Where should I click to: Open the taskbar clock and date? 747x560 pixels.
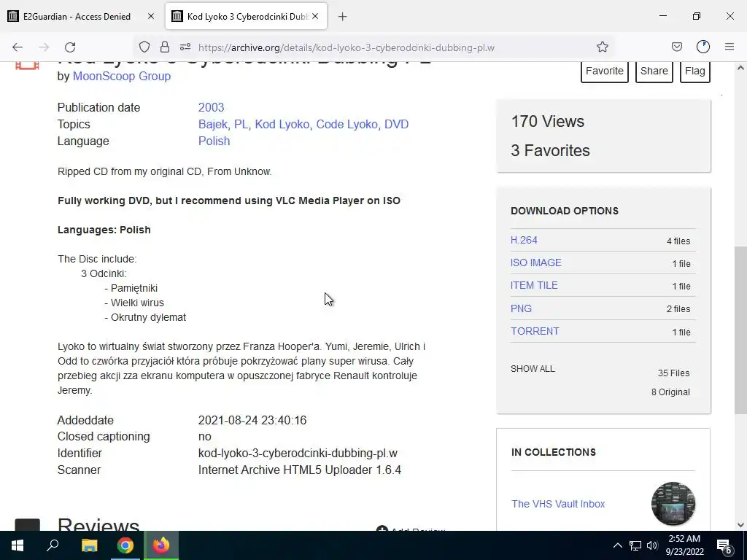tap(684, 545)
